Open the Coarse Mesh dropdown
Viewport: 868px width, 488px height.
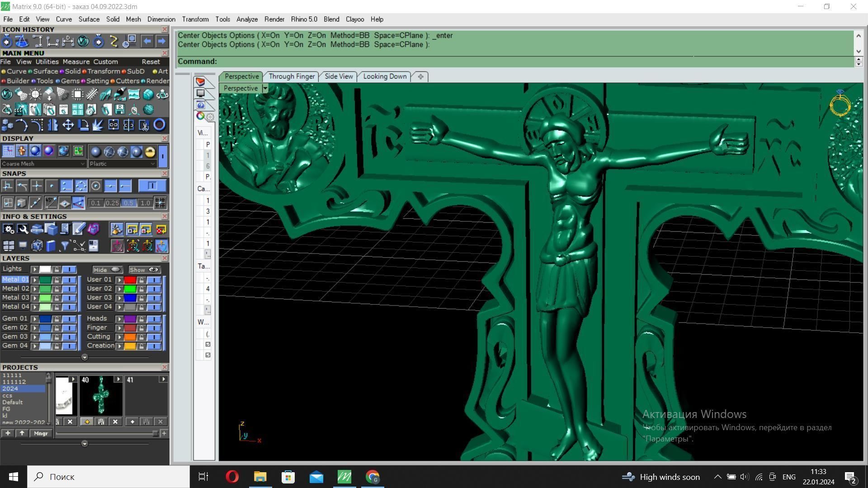coord(43,164)
